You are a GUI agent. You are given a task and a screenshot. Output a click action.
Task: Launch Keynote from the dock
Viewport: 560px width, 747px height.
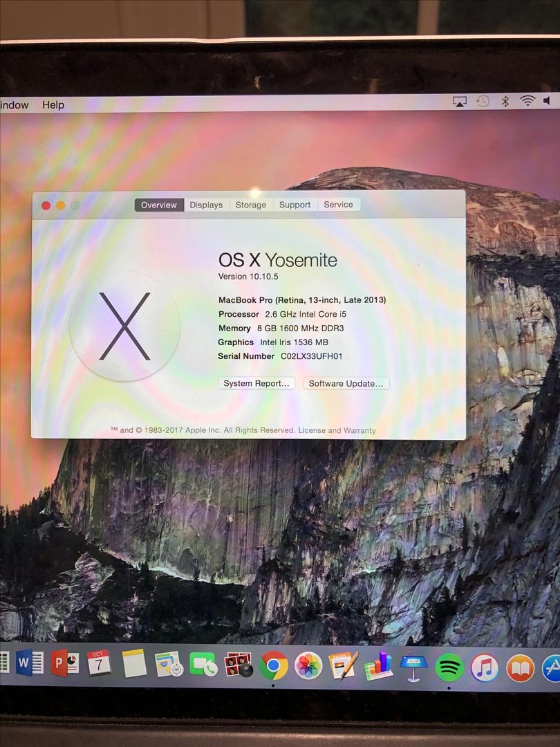(x=413, y=667)
